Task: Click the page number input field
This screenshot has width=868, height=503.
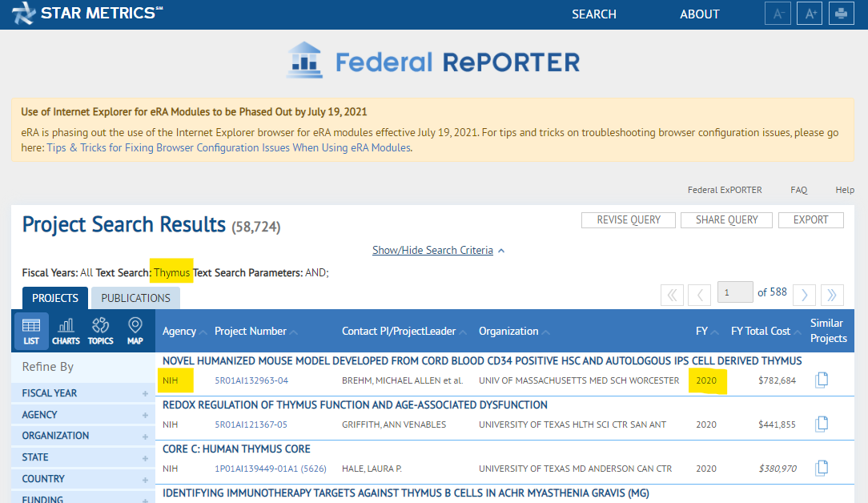Action: pyautogui.click(x=735, y=292)
